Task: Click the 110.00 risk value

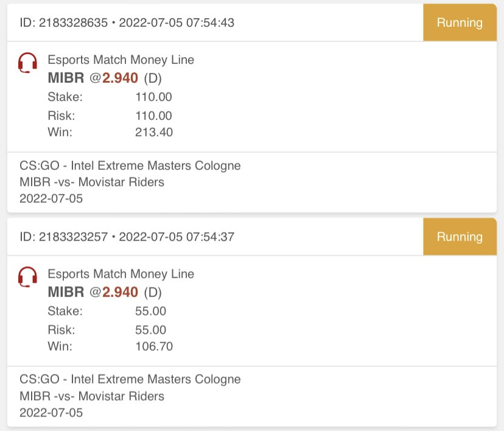Action: (x=153, y=116)
